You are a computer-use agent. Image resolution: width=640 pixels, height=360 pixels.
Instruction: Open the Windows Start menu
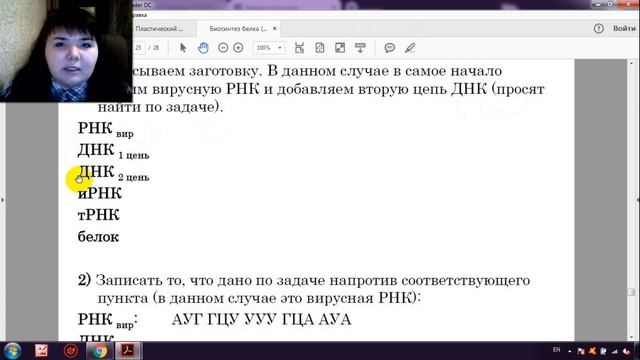pos(12,351)
